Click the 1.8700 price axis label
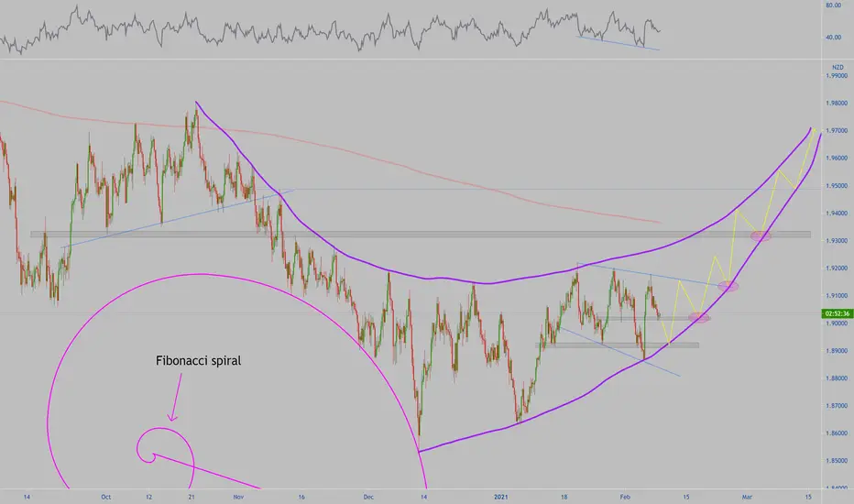The height and width of the screenshot is (504, 854). click(x=837, y=406)
